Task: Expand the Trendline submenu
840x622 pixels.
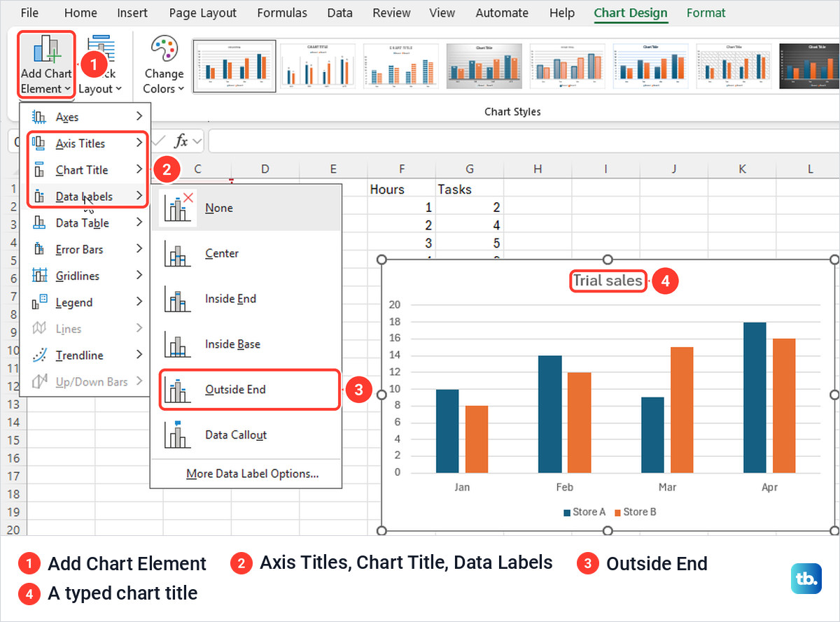Action: coord(85,355)
